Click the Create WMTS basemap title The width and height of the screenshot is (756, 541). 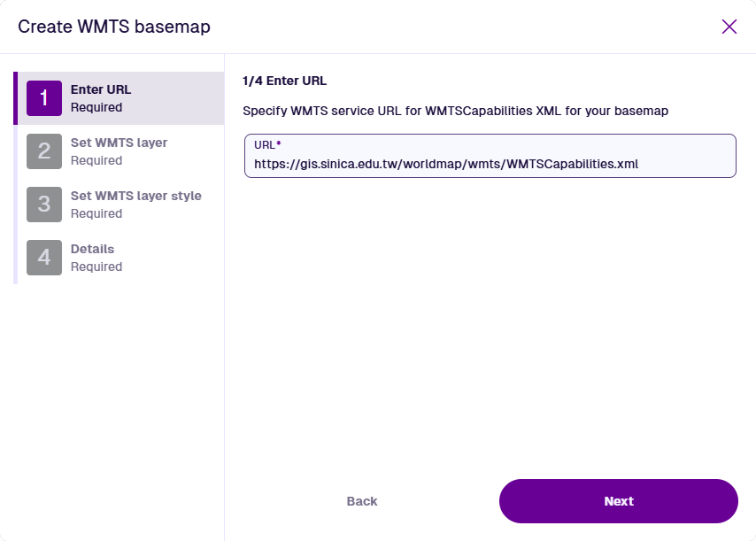[114, 27]
